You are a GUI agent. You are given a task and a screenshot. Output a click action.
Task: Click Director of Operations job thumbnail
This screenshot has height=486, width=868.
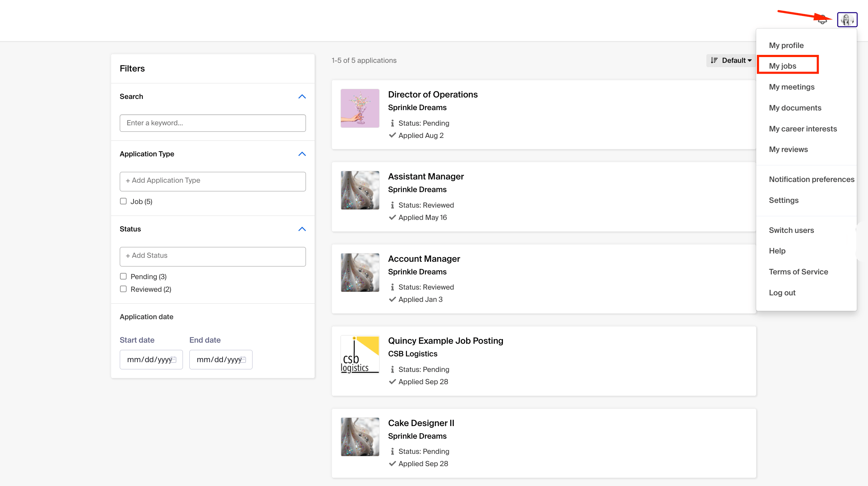pyautogui.click(x=360, y=108)
